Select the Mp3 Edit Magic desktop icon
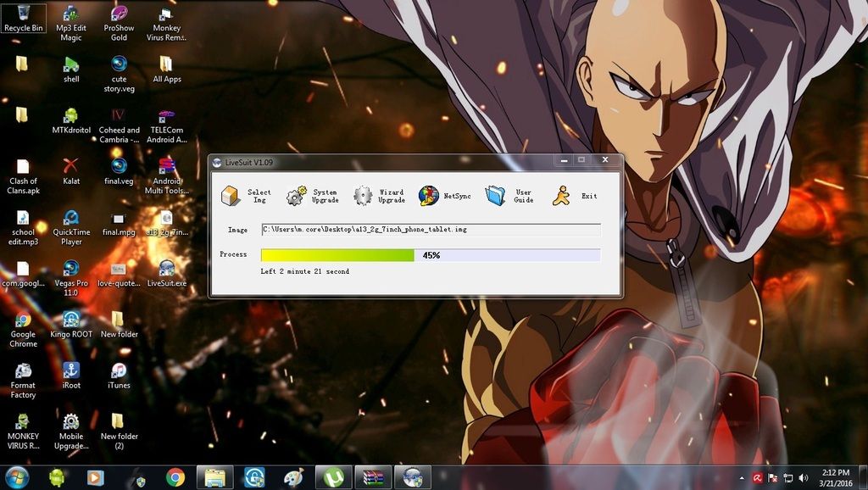 [x=71, y=23]
